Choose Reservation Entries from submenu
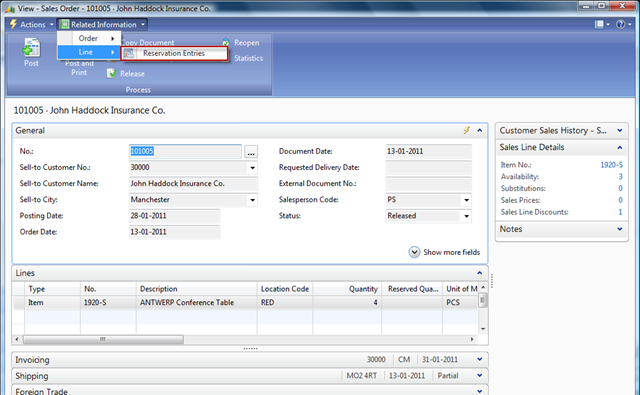This screenshot has width=640, height=395. point(174,53)
